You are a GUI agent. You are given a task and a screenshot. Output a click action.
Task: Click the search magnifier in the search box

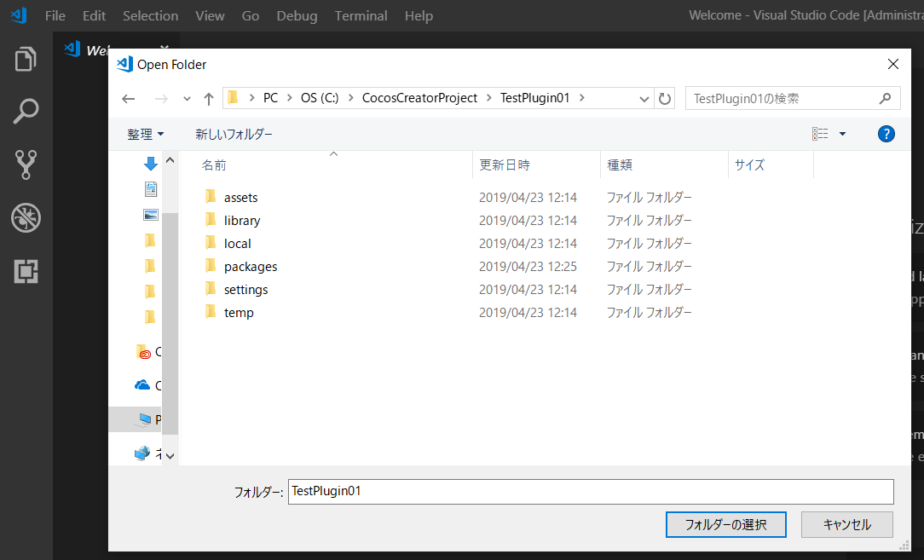[x=885, y=98]
